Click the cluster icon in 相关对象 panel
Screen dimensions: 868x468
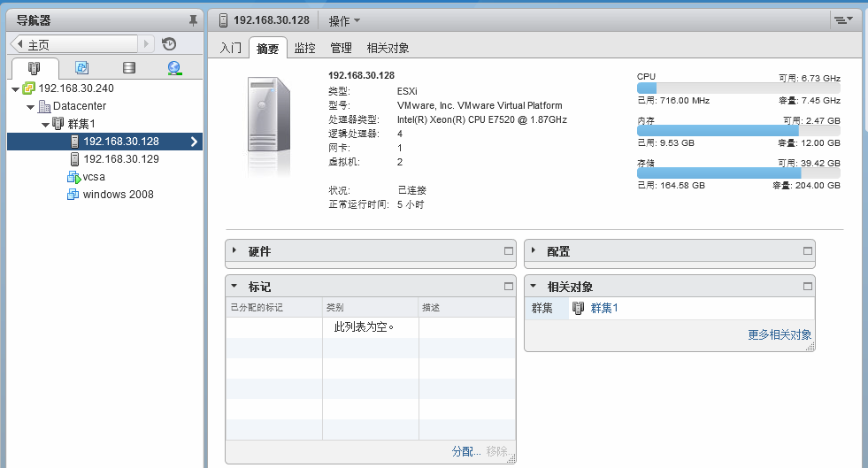578,308
